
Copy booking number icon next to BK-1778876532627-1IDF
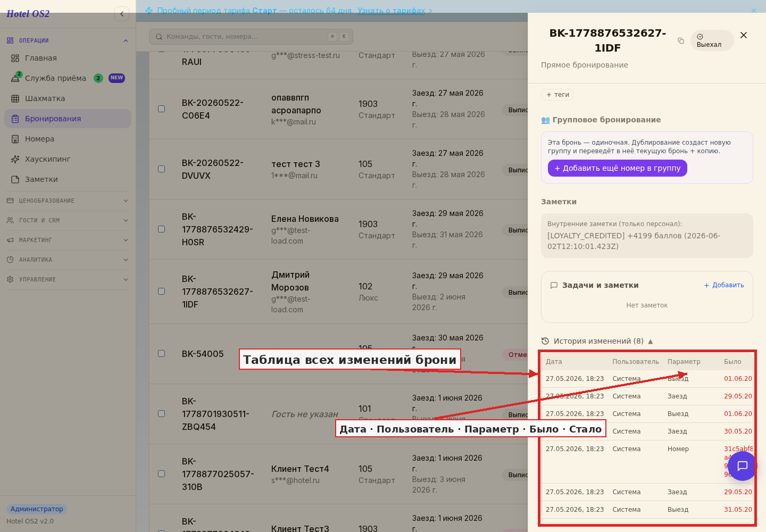pyautogui.click(x=681, y=40)
